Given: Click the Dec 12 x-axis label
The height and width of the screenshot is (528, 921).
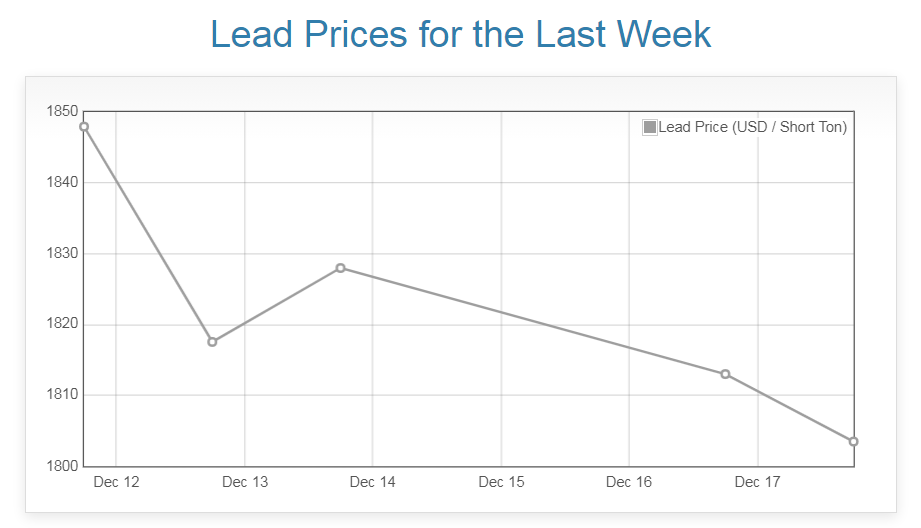Looking at the screenshot, I should (116, 482).
